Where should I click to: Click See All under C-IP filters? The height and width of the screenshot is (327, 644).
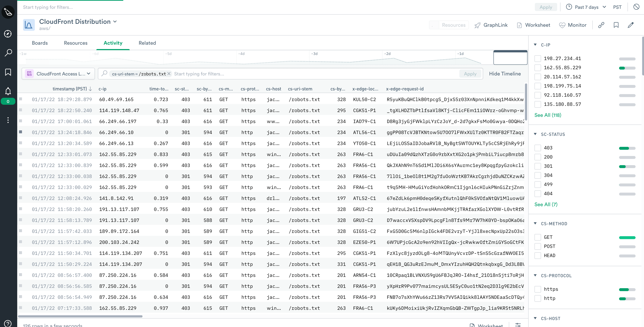[548, 115]
